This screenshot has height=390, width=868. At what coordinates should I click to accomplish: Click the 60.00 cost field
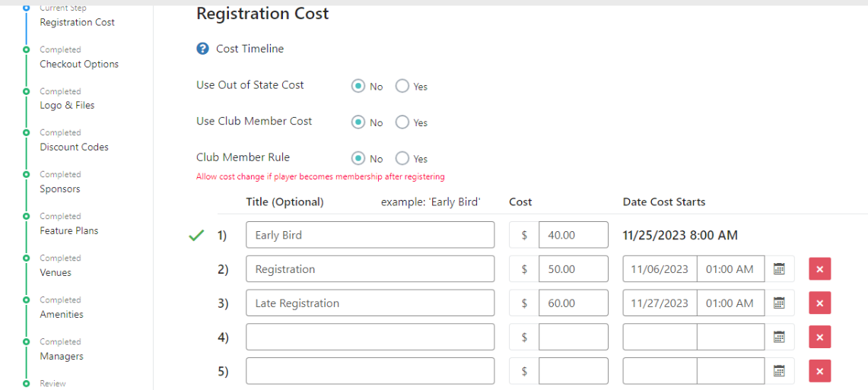tap(573, 303)
